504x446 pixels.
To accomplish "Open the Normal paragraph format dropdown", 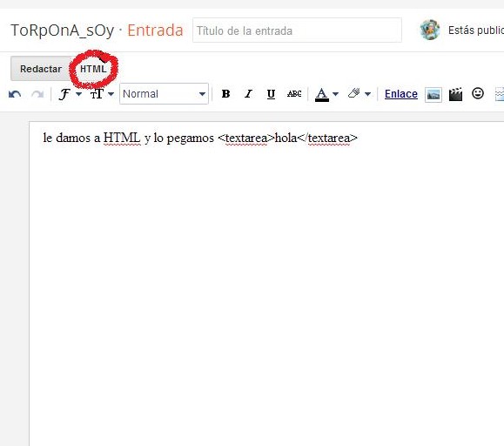I will (164, 94).
